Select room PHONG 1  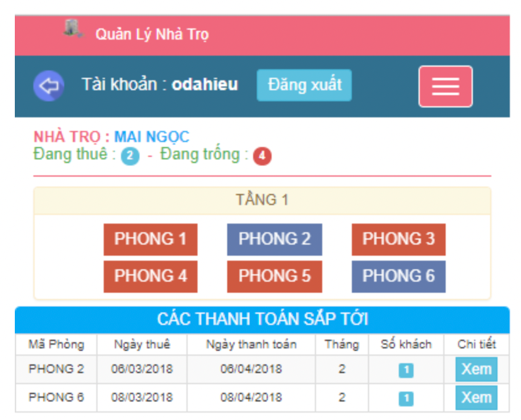[x=151, y=239]
